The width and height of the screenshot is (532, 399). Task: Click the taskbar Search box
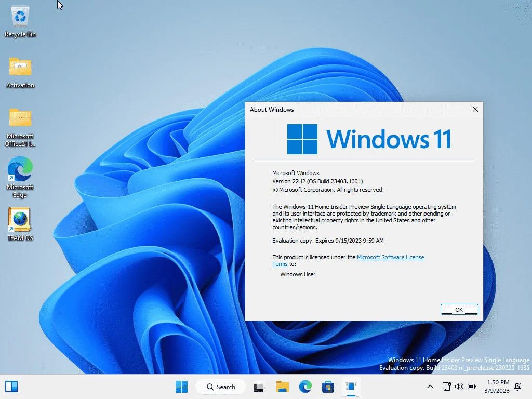(x=221, y=387)
